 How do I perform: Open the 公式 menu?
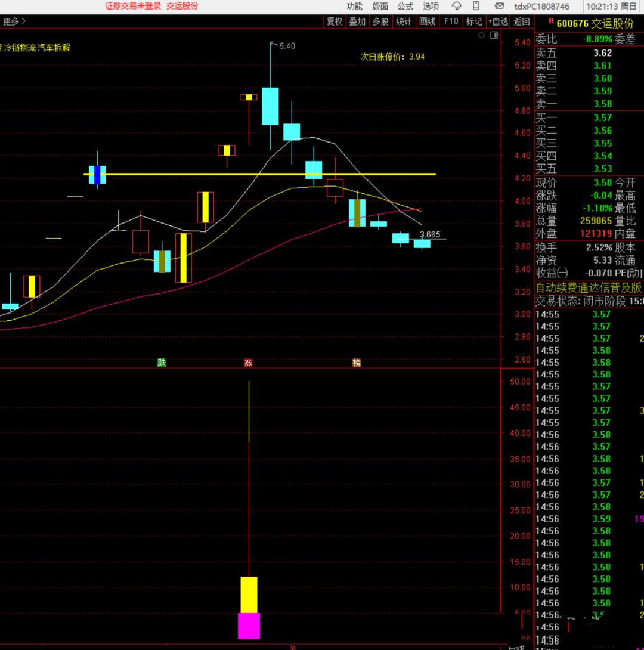tap(405, 6)
